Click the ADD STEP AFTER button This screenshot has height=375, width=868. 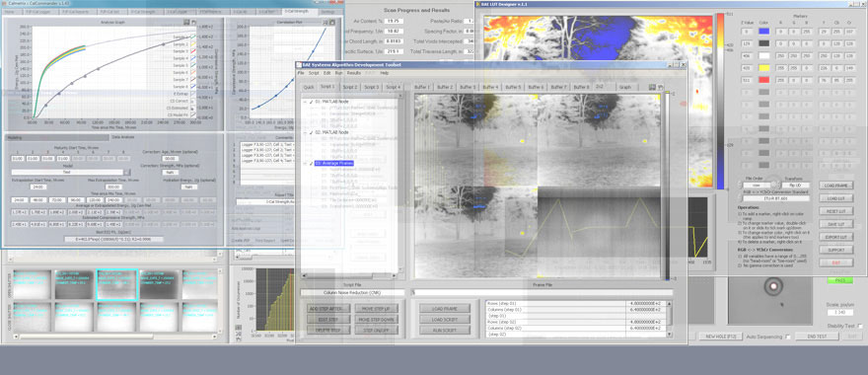click(x=328, y=308)
